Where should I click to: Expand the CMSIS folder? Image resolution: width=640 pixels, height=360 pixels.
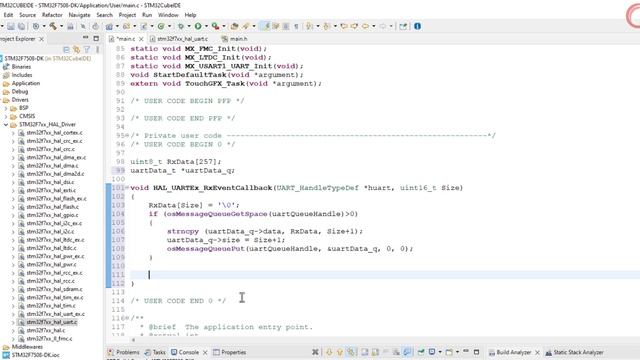pos(6,116)
